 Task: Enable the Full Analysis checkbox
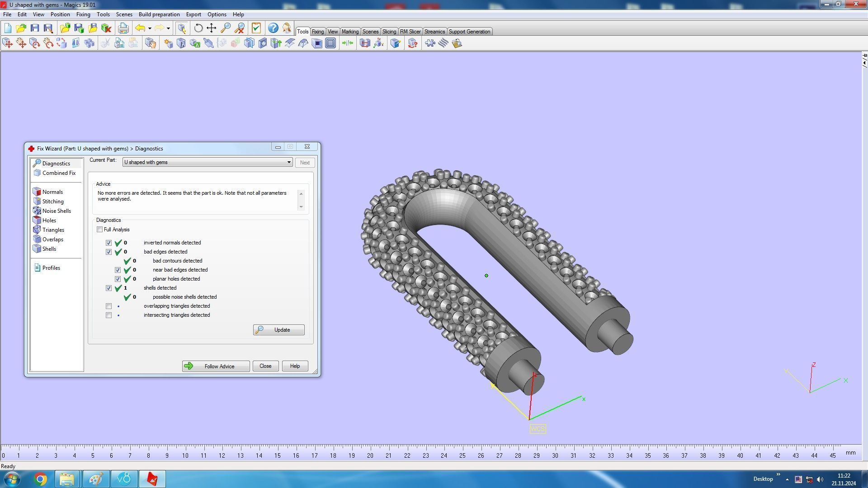[x=100, y=230]
